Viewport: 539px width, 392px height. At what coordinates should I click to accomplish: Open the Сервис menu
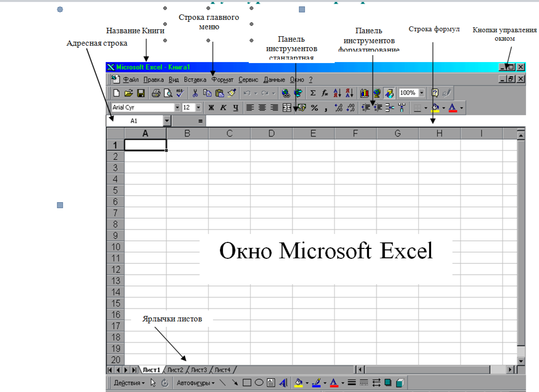[x=248, y=80]
